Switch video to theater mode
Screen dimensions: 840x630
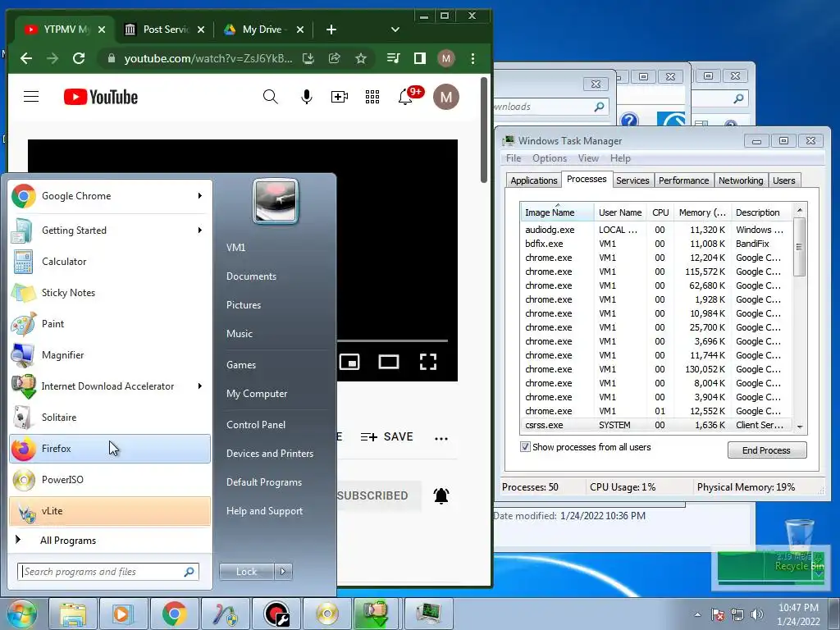(x=388, y=362)
